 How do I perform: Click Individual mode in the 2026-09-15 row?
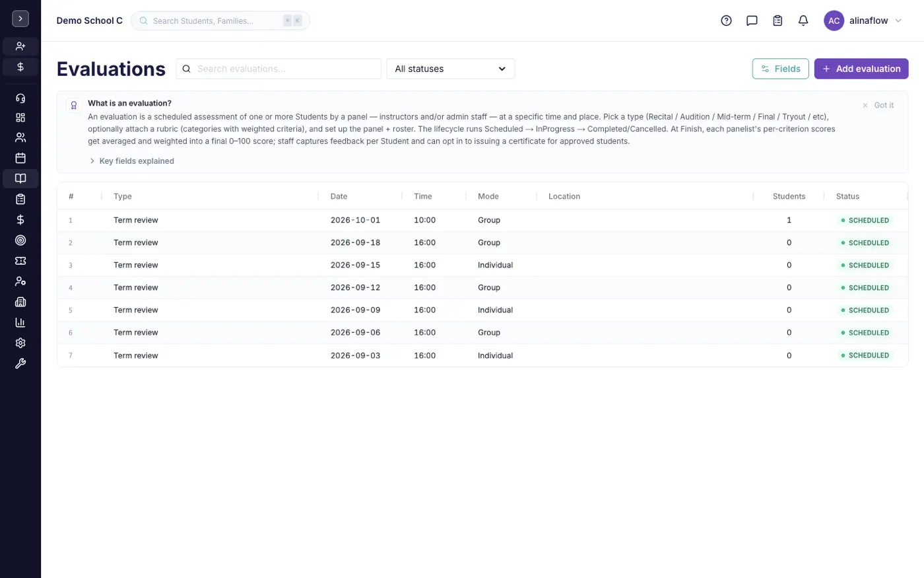coord(495,265)
